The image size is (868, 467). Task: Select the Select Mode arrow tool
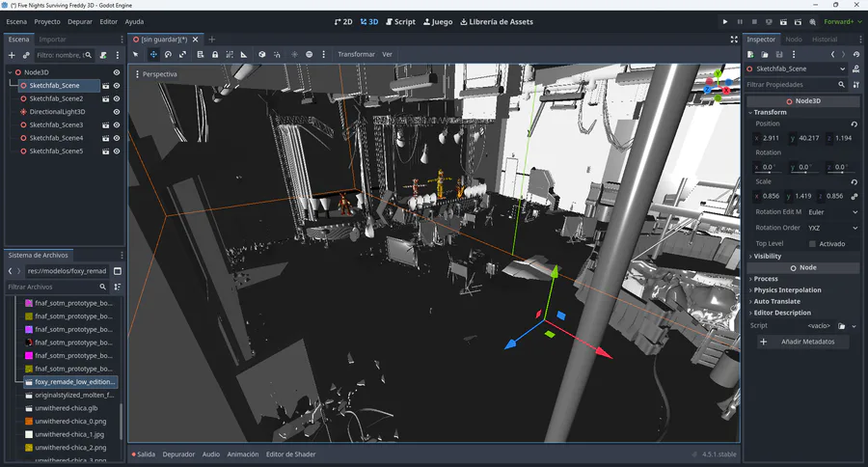pyautogui.click(x=136, y=54)
